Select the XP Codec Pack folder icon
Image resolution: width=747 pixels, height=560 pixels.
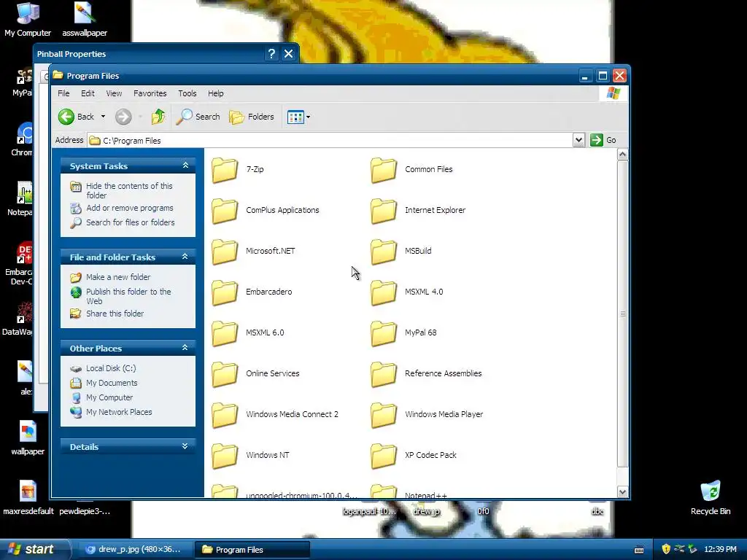tap(384, 455)
